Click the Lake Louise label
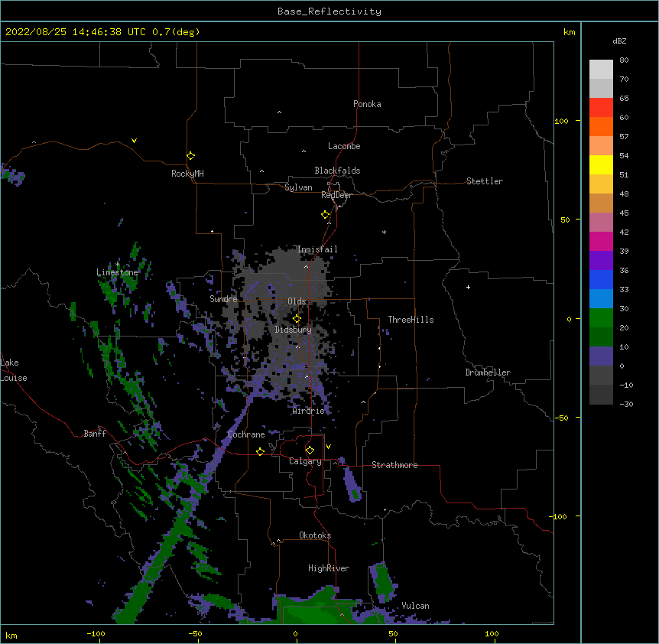Image resolution: width=659 pixels, height=644 pixels. point(12,370)
